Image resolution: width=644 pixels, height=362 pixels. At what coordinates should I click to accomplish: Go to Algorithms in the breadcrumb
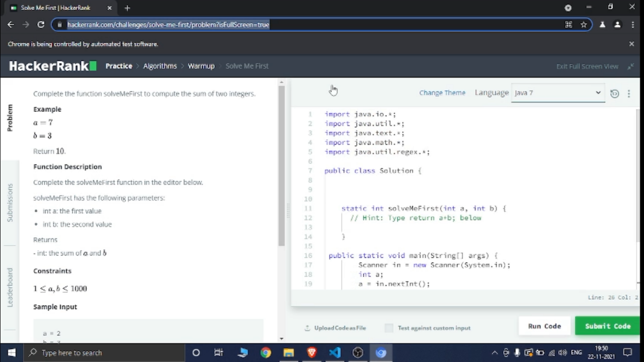(x=160, y=66)
